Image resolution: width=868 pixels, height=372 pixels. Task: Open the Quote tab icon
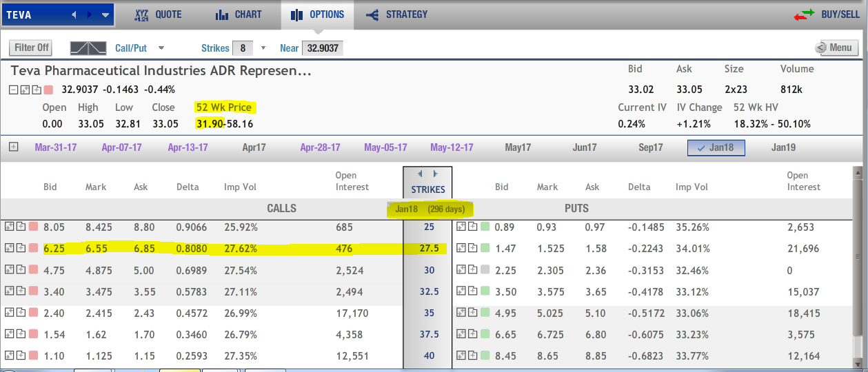[141, 14]
